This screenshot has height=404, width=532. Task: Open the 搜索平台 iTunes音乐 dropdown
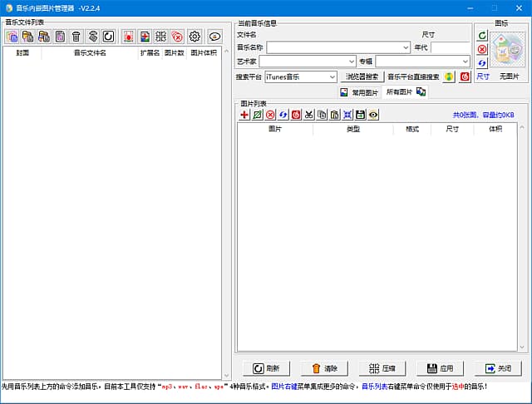click(x=332, y=76)
